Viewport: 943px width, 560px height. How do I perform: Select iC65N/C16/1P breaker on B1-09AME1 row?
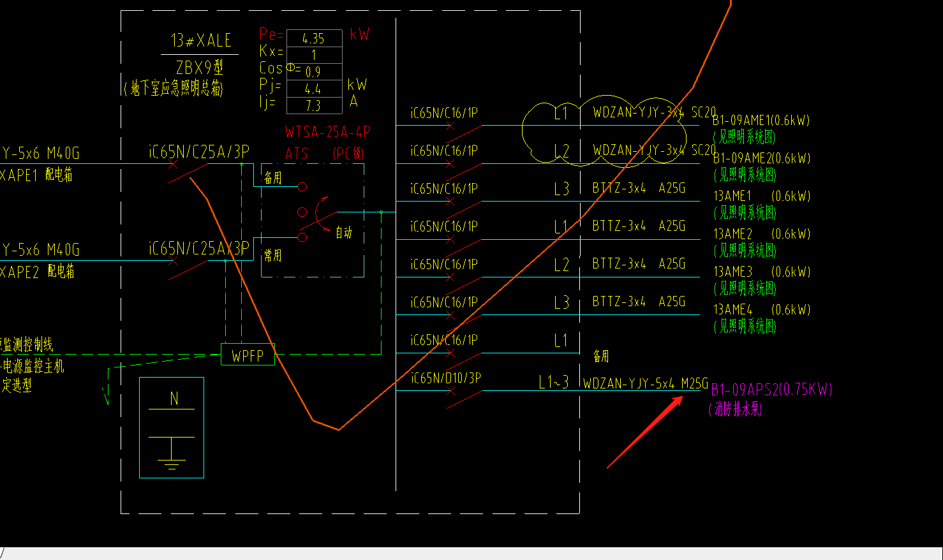pyautogui.click(x=444, y=113)
